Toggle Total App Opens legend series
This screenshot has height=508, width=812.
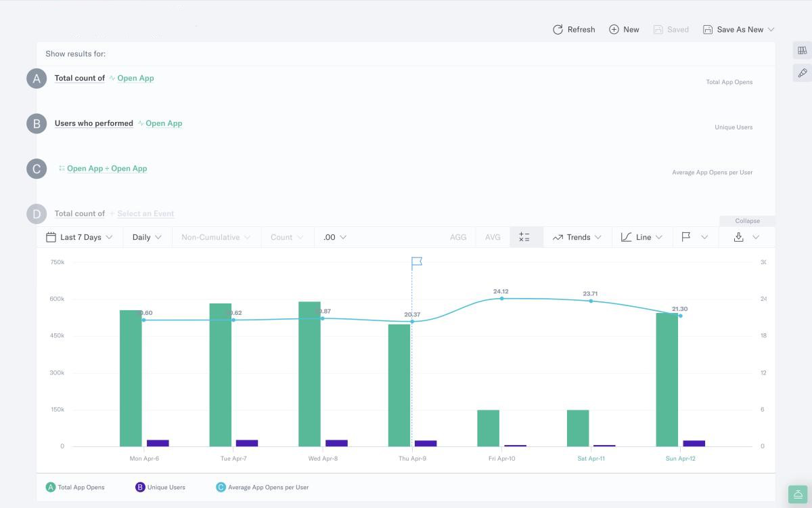(x=75, y=487)
